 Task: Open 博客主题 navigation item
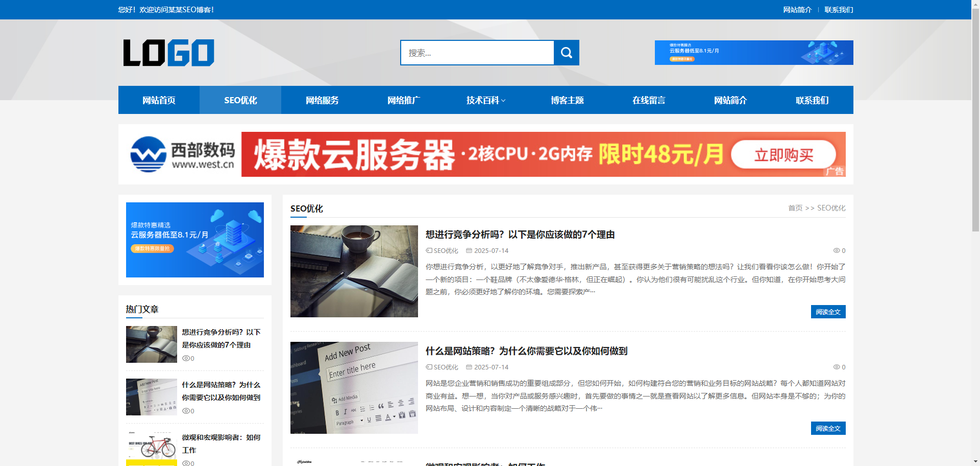(x=567, y=100)
